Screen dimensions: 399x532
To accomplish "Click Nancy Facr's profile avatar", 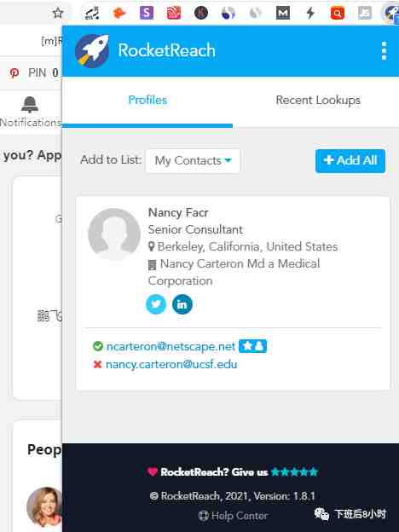I will point(114,234).
